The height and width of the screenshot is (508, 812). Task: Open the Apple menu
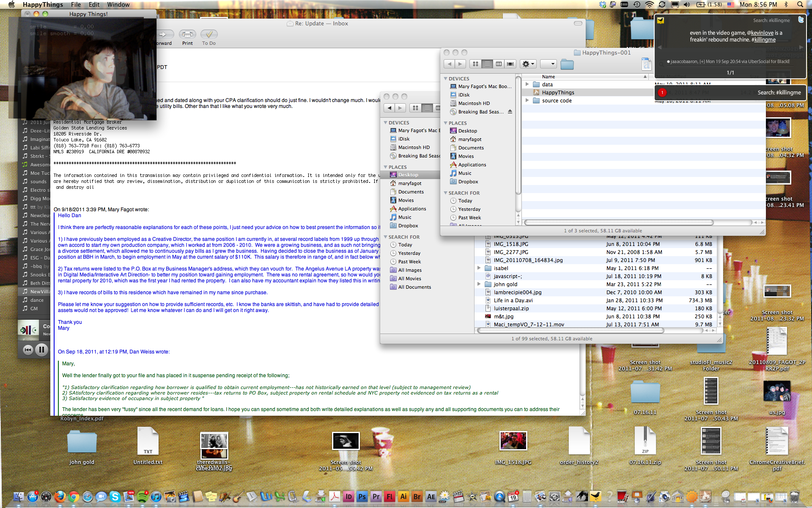pyautogui.click(x=11, y=5)
